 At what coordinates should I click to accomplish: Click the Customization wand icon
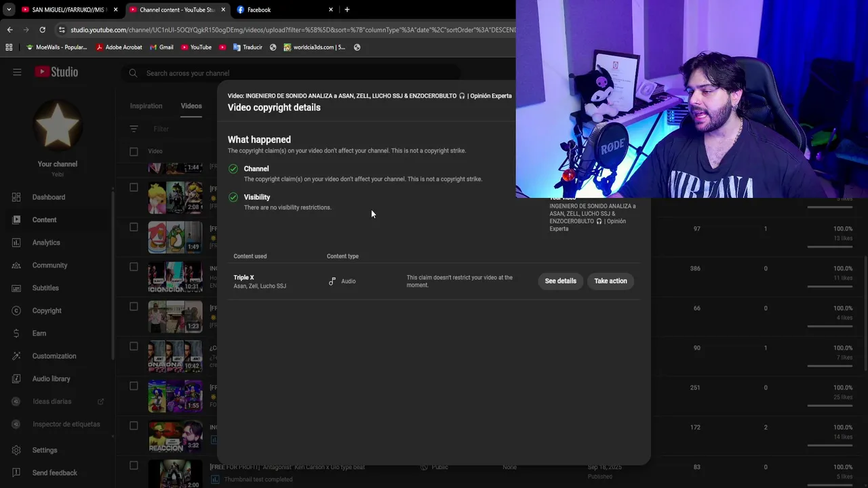[x=16, y=356]
